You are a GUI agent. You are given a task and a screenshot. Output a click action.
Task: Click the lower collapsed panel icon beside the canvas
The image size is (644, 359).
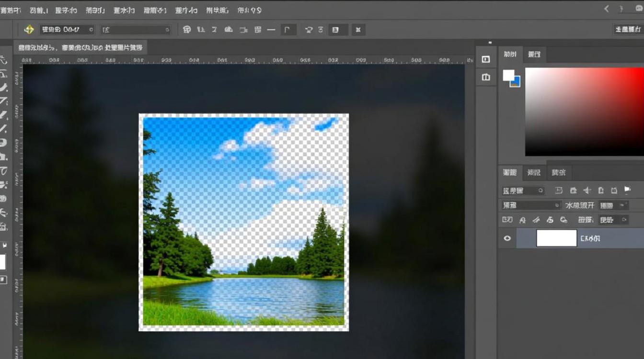(x=486, y=77)
